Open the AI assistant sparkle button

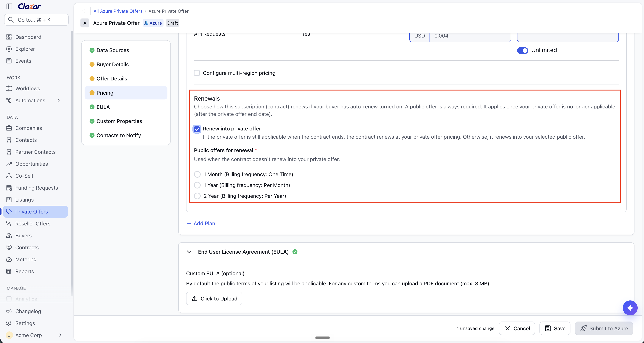(630, 308)
